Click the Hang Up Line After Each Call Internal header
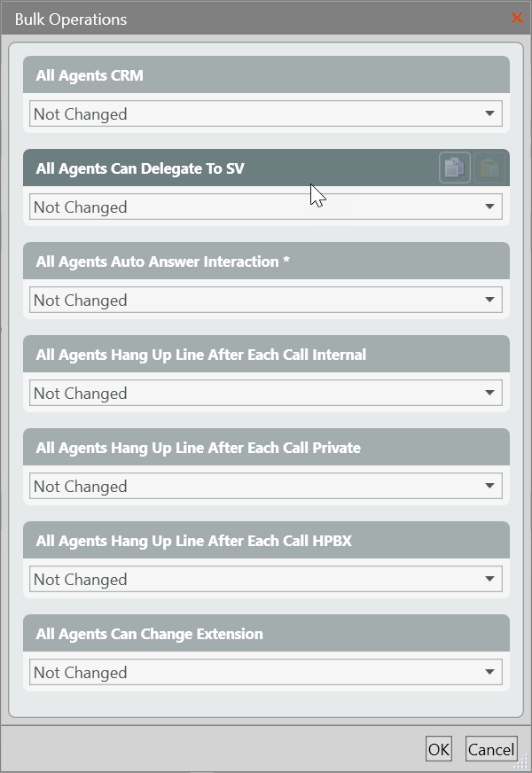Image resolution: width=532 pixels, height=773 pixels. [x=266, y=355]
